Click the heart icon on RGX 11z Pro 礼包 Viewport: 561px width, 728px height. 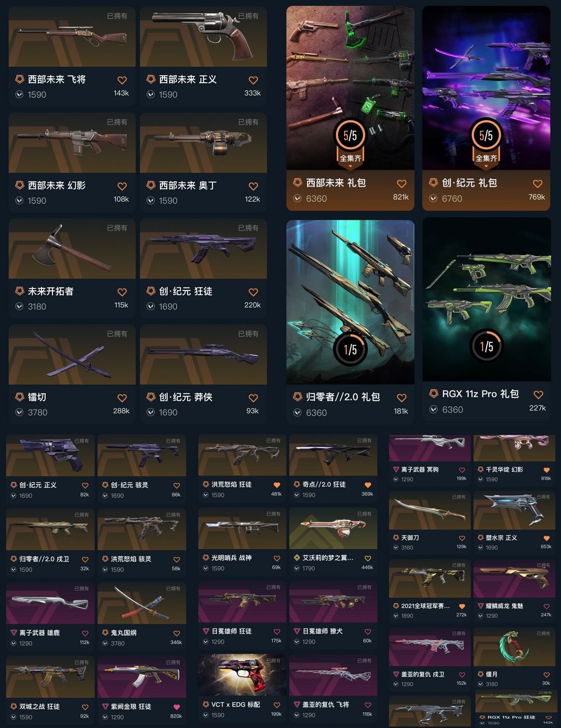[539, 395]
